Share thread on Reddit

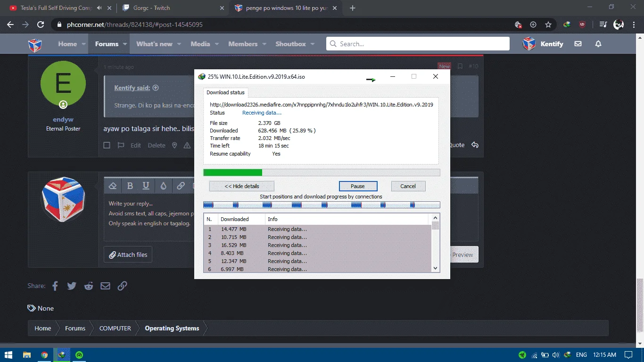(x=89, y=286)
